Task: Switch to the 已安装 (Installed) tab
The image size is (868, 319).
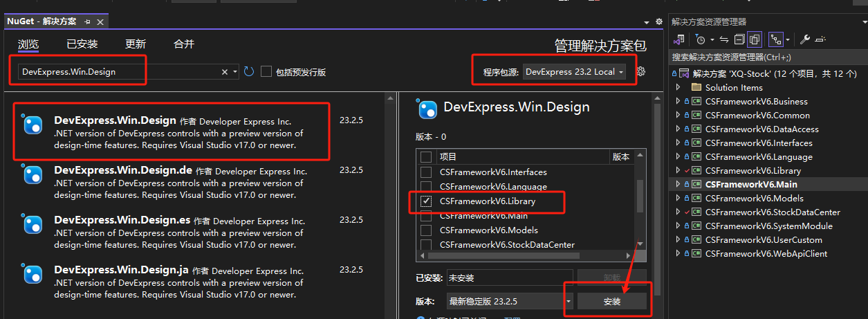Action: (x=82, y=44)
